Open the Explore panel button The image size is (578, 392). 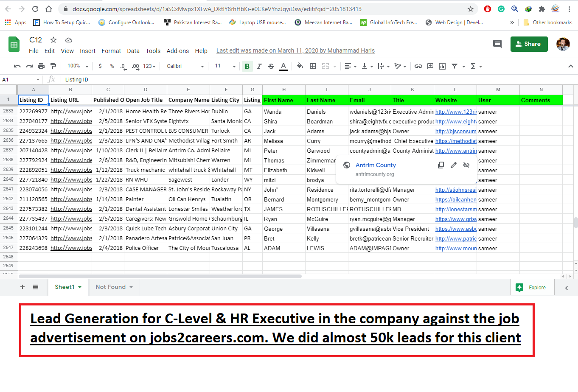coord(531,288)
